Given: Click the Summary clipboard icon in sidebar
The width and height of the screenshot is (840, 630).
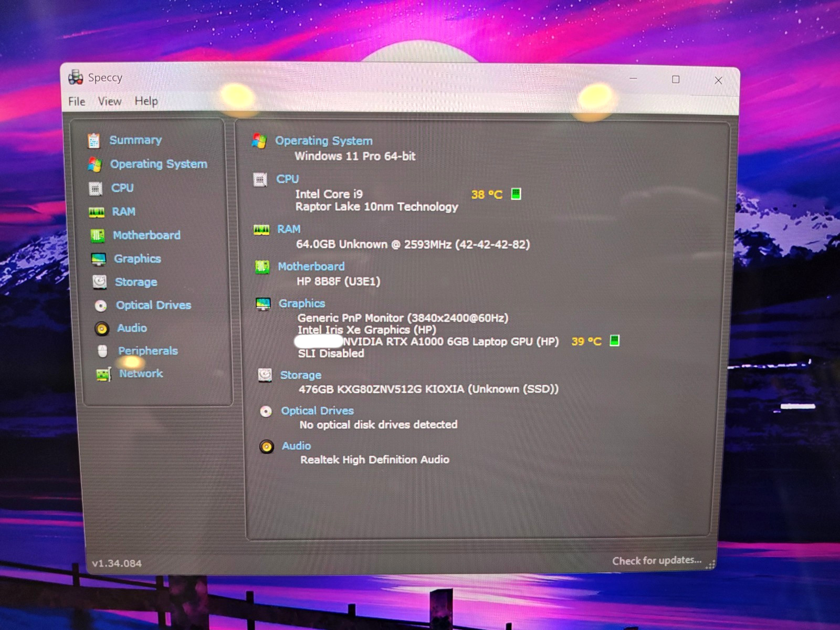Looking at the screenshot, I should 94,141.
